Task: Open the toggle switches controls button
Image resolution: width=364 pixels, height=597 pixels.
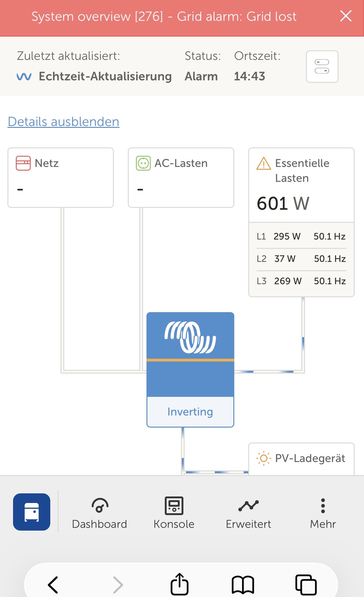Action: pyautogui.click(x=322, y=66)
